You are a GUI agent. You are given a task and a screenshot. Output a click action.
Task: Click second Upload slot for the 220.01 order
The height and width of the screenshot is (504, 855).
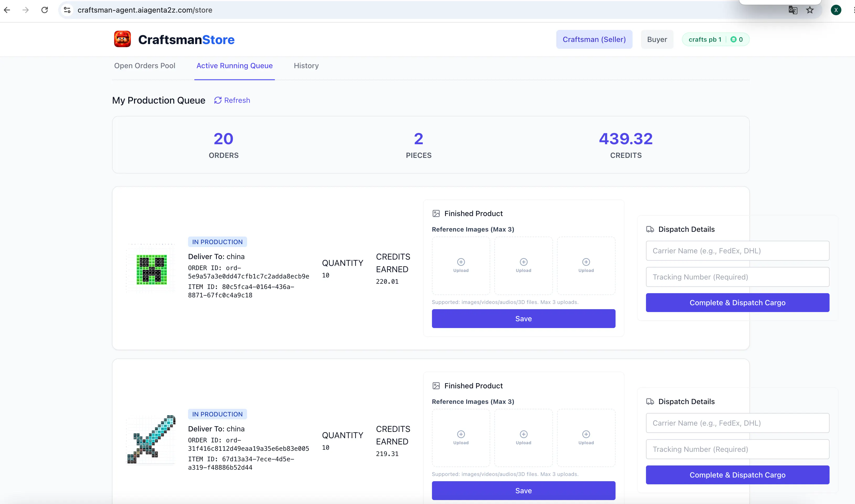coord(523,266)
